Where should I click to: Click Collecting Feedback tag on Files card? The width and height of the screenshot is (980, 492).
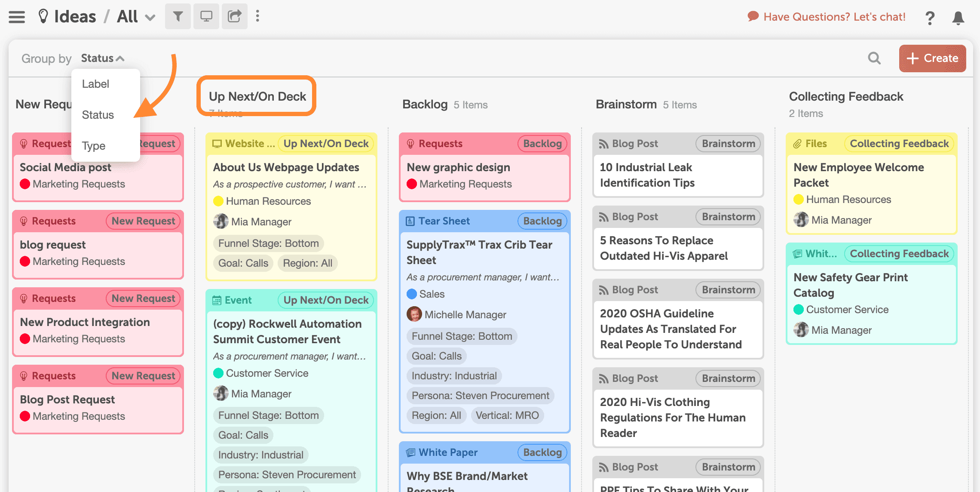pyautogui.click(x=899, y=144)
